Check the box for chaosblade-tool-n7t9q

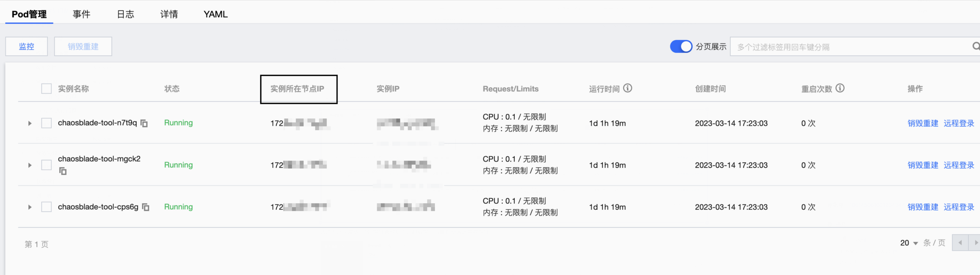pyautogui.click(x=46, y=123)
